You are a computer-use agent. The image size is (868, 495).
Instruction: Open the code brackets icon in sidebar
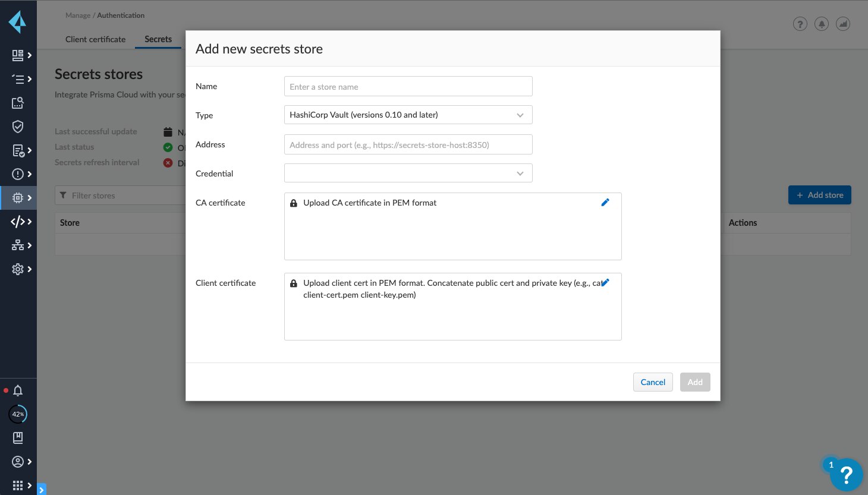tap(18, 222)
